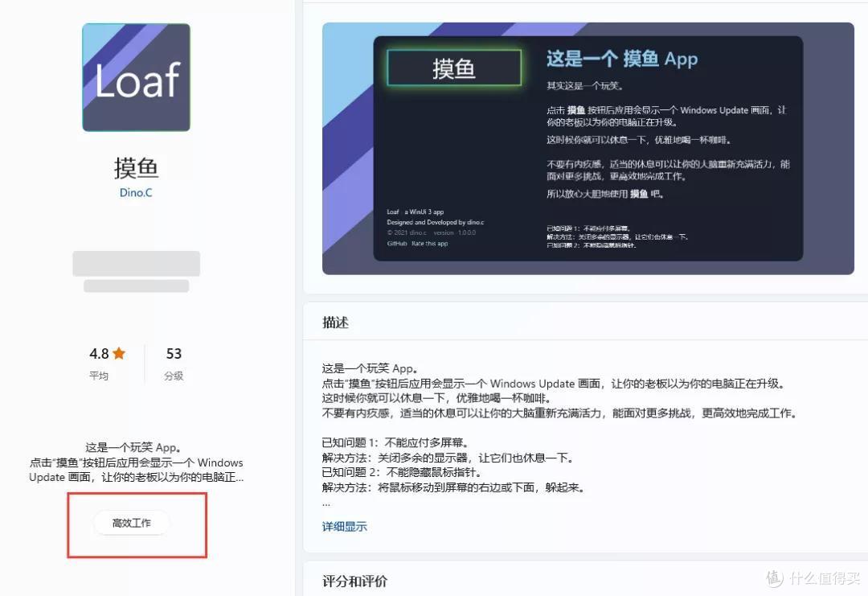
Task: Click the 4.8 average star rating
Action: (x=108, y=353)
